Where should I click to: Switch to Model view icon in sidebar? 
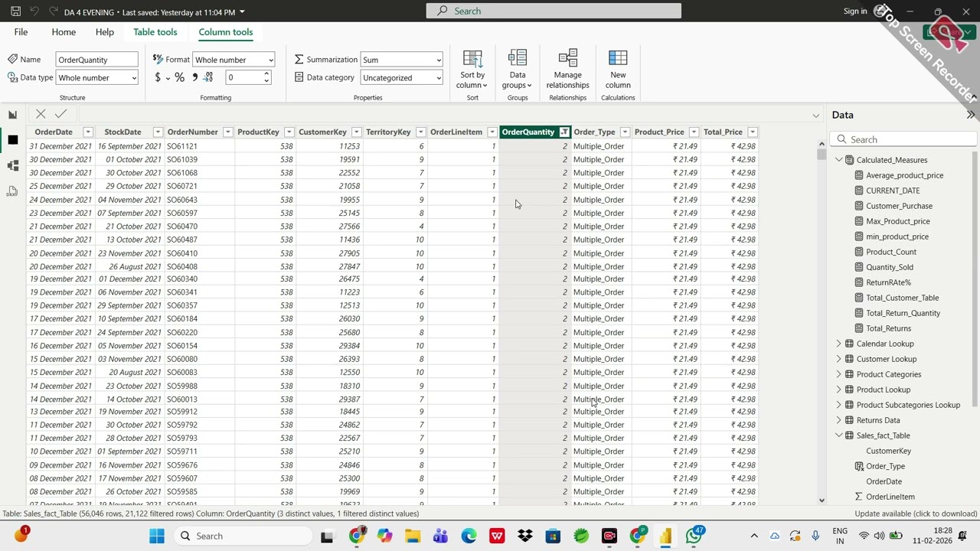pyautogui.click(x=12, y=165)
